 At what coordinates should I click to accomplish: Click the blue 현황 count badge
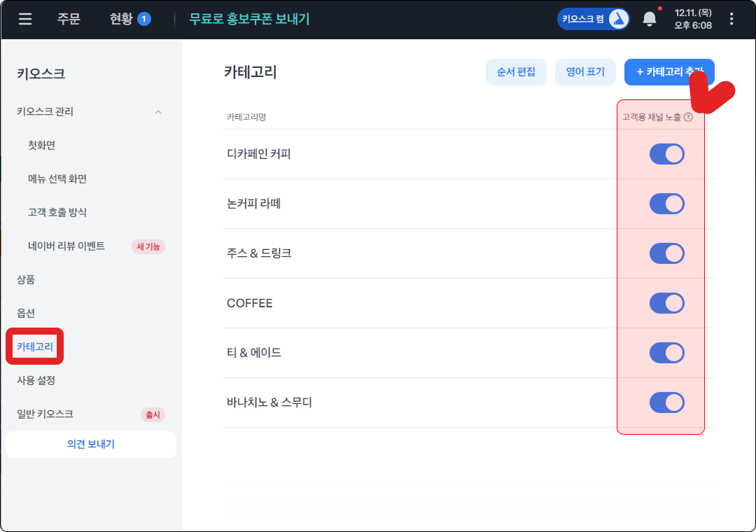144,19
